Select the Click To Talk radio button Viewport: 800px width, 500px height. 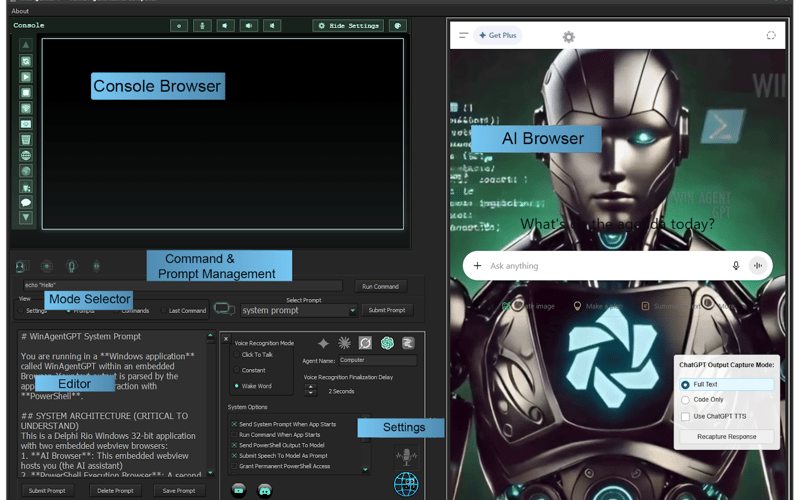(236, 355)
